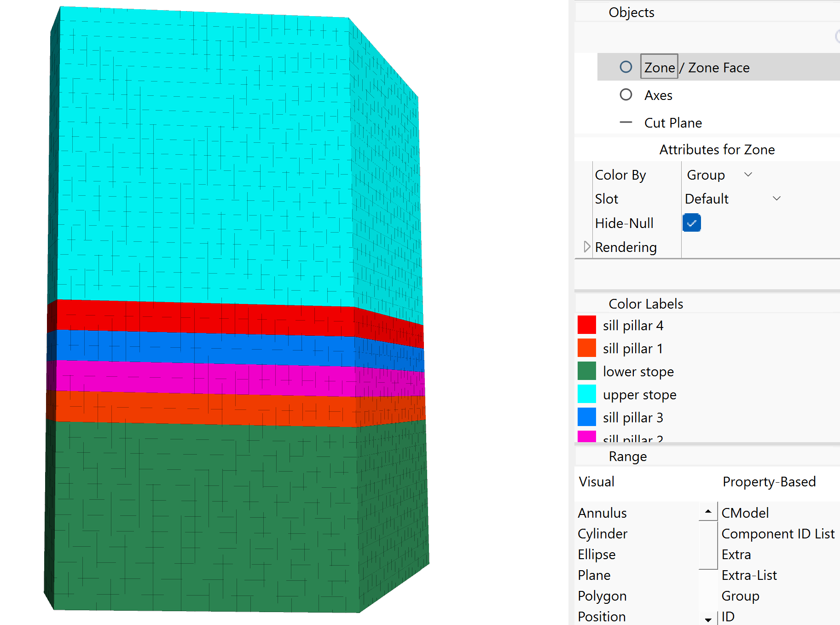Select Annulus in the Visual range list
840x625 pixels.
pyautogui.click(x=602, y=513)
